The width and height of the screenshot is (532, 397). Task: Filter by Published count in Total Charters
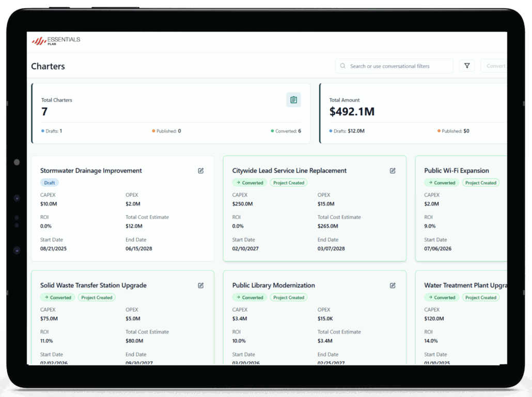(166, 131)
